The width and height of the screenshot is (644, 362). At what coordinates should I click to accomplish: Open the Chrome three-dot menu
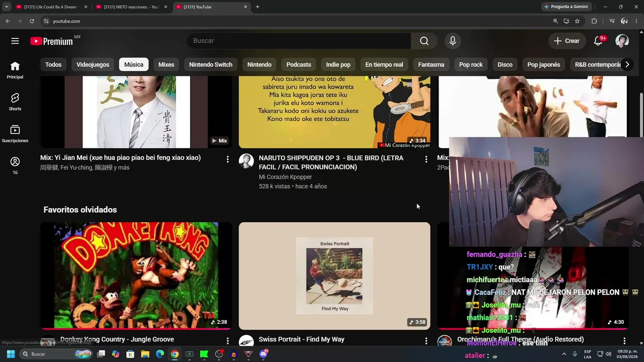pos(636,21)
